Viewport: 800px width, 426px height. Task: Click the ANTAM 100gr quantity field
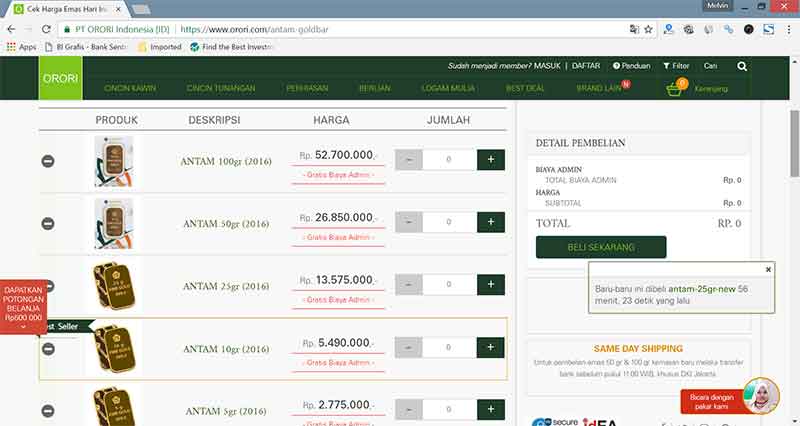click(x=449, y=160)
